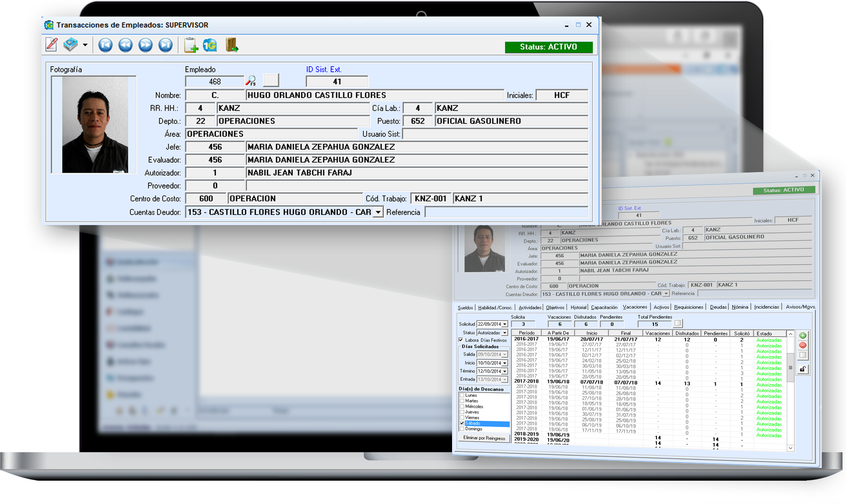The width and height of the screenshot is (846, 504).
Task: Switch to the Activos tab
Action: pyautogui.click(x=661, y=307)
